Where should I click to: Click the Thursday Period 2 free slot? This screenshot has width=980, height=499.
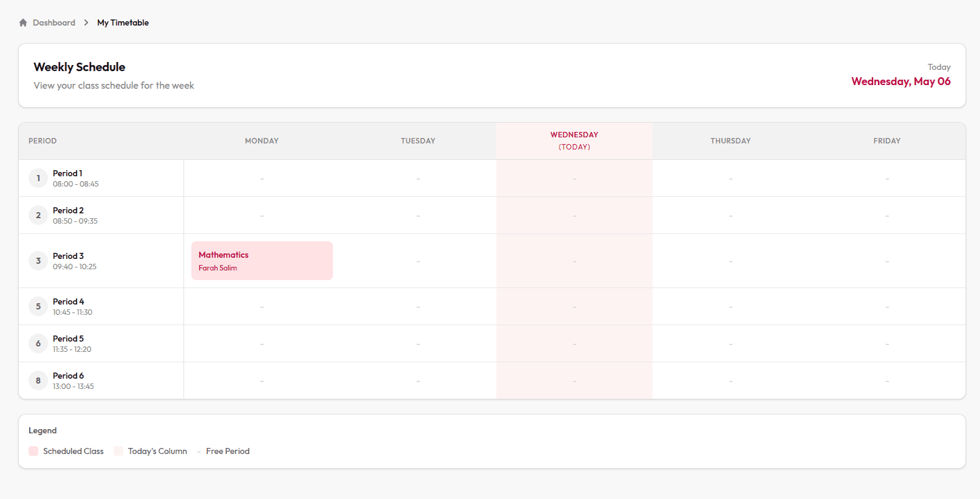pos(731,215)
